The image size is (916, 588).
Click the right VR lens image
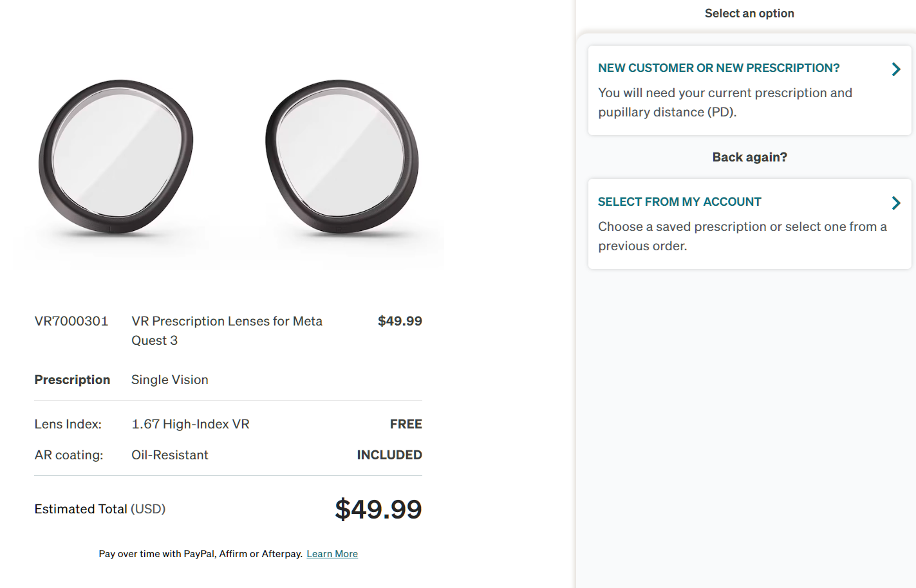[x=342, y=156]
